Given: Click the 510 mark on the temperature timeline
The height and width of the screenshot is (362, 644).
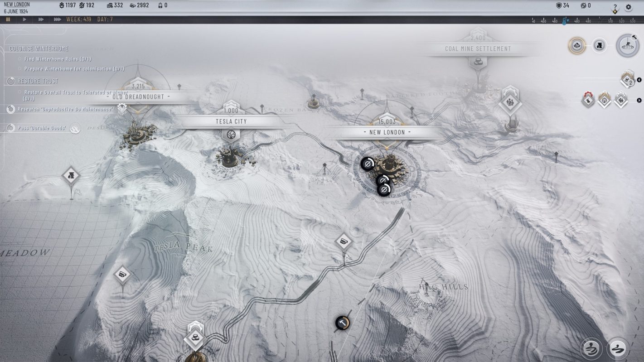Looking at the screenshot, I should [610, 21].
